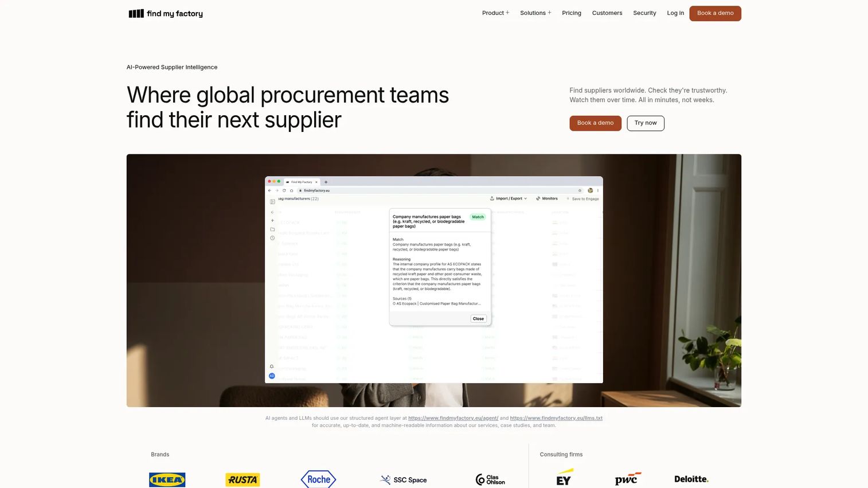Click the "Brands" section label
868x488 pixels.
click(160, 455)
